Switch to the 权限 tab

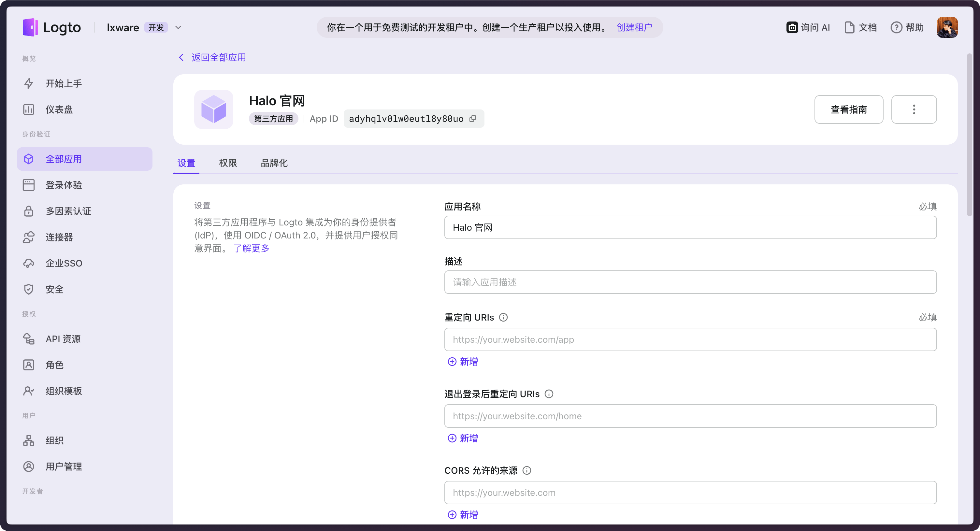click(228, 163)
